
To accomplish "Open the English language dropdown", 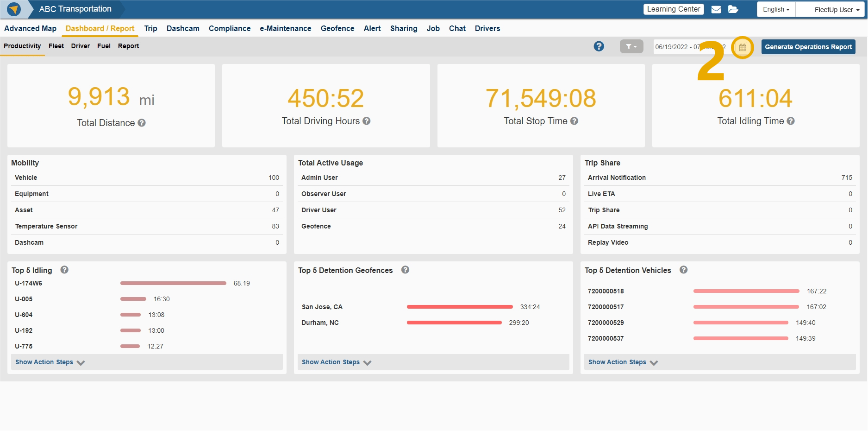I will [775, 9].
